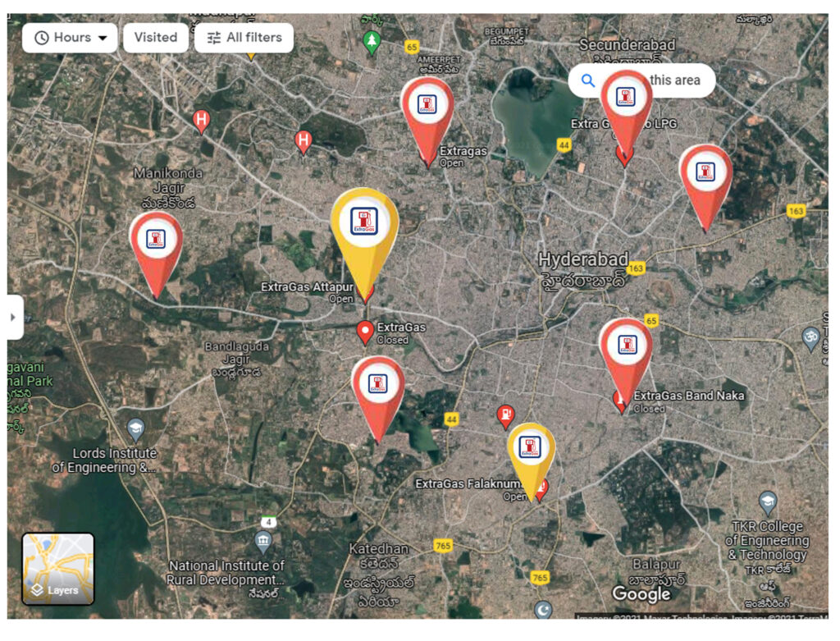Screen dimensions: 840x641
Task: Click the ExtraGas pin near Manikonda Jagir
Action: 156,240
